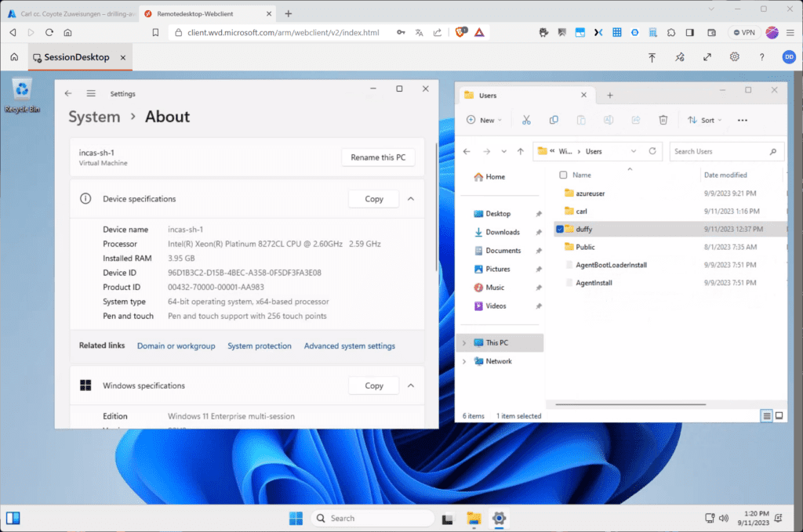Open the Widgets icon on remote taskbar
This screenshot has width=803, height=532.
[13, 518]
